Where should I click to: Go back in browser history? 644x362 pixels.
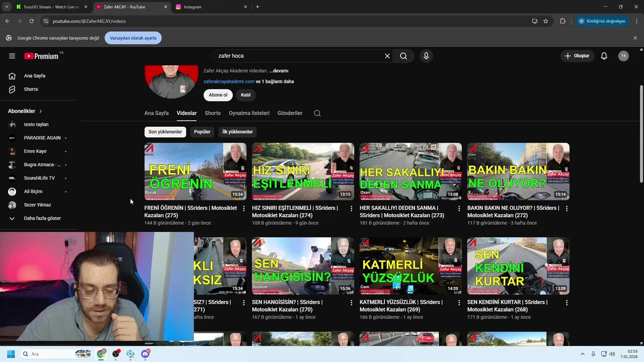(x=7, y=21)
